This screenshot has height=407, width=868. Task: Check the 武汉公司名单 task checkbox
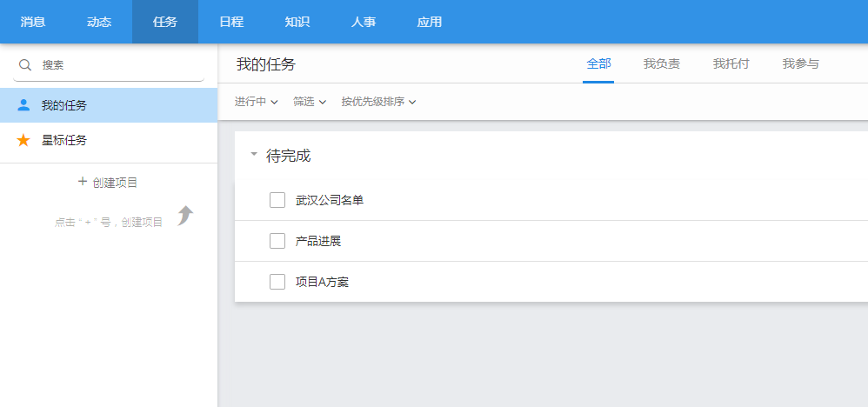tap(277, 200)
